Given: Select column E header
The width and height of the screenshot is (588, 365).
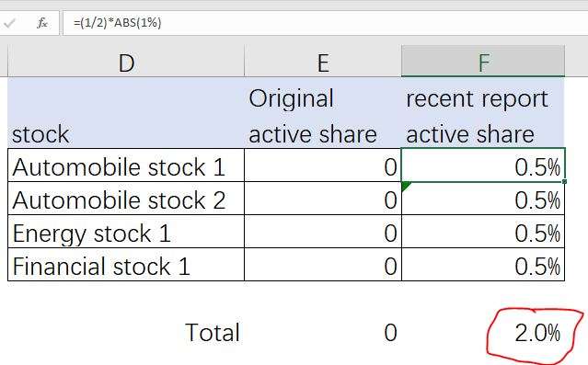Looking at the screenshot, I should [323, 62].
